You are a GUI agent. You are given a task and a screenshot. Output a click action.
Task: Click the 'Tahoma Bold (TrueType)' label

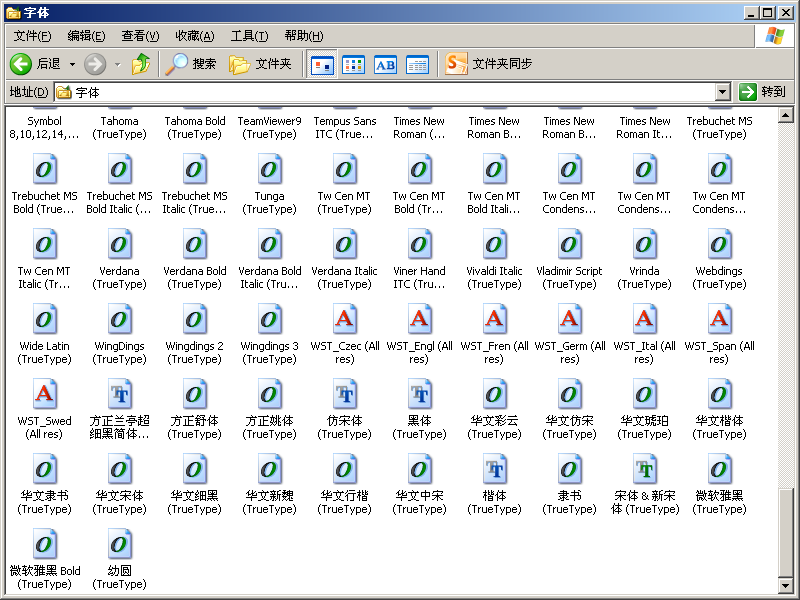[x=194, y=128]
